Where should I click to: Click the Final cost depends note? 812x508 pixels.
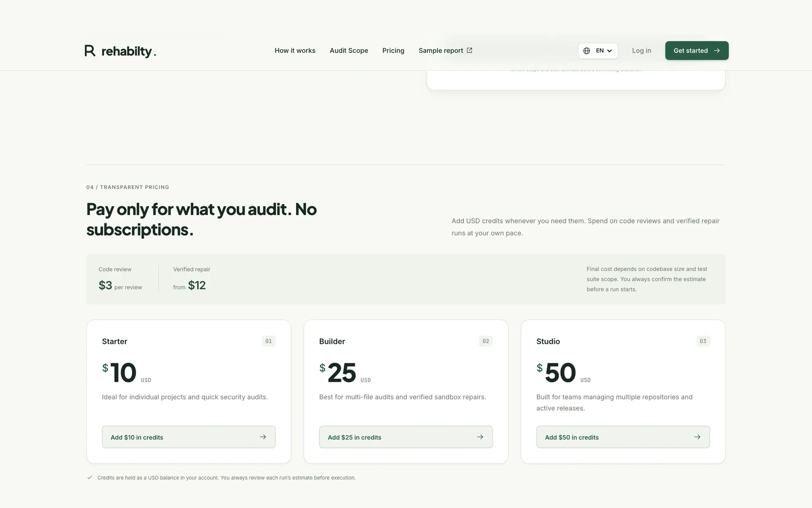click(x=647, y=279)
